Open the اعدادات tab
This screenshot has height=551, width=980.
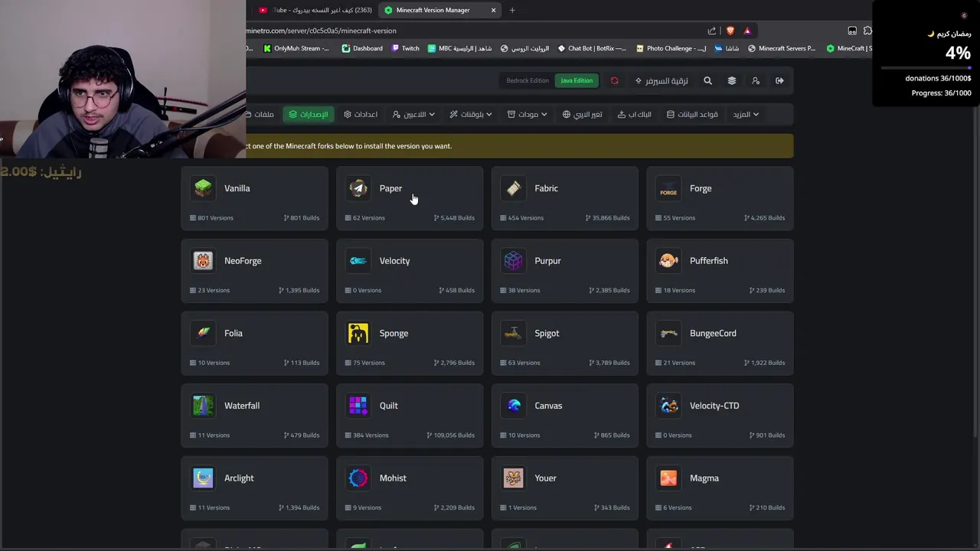click(361, 114)
